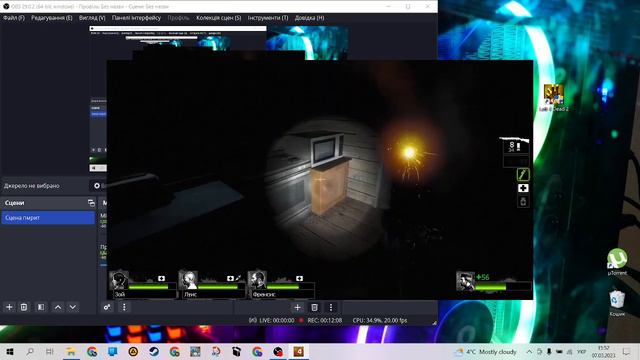640x360 pixels.
Task: Open transition options three-dot menu
Action: point(331,307)
